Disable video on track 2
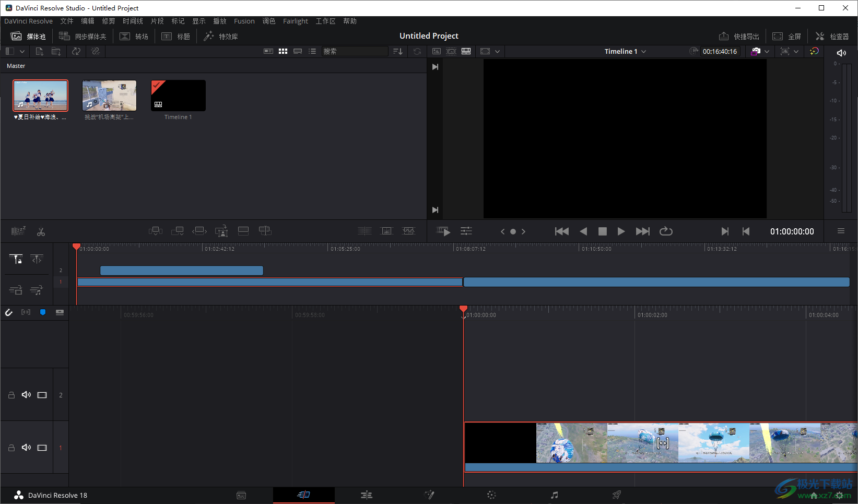This screenshot has height=504, width=858. coord(42,395)
